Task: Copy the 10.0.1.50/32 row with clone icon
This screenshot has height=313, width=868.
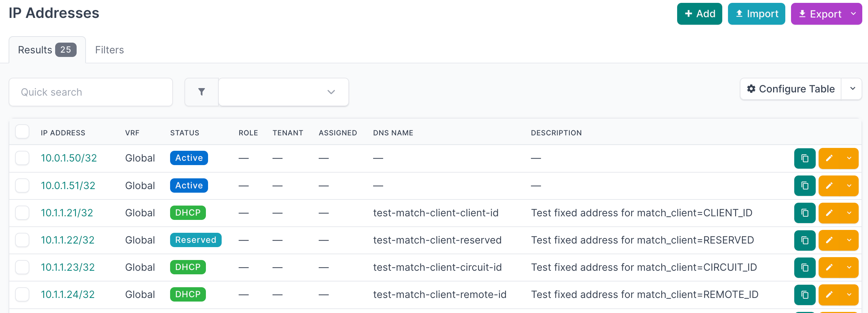Action: point(805,158)
